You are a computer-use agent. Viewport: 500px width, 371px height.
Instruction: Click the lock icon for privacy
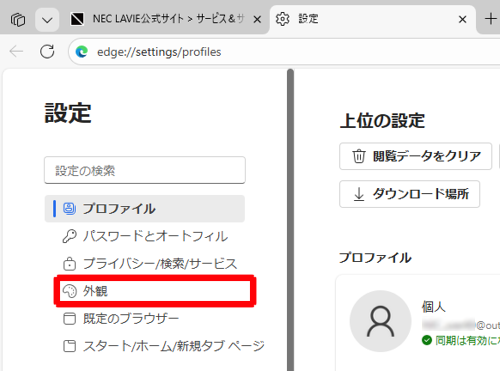click(69, 264)
